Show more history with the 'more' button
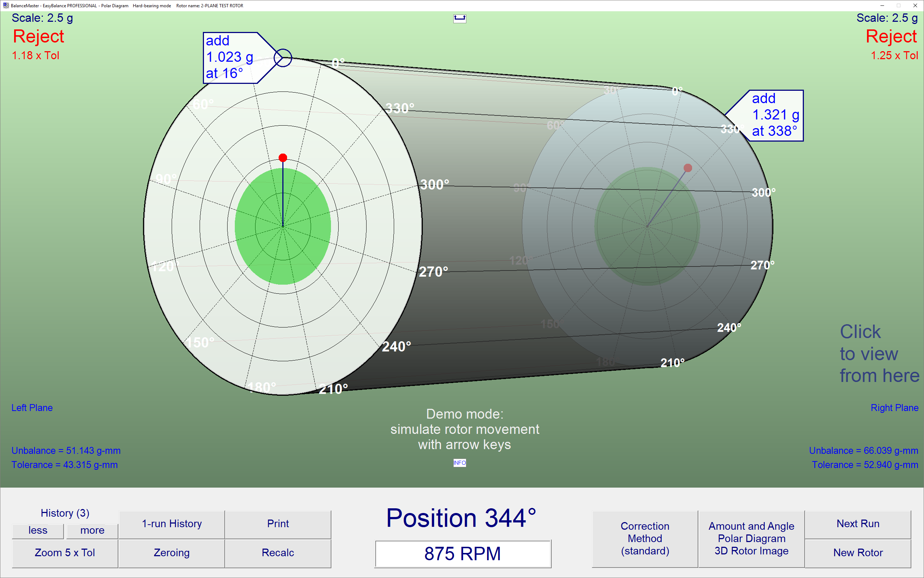 [92, 530]
